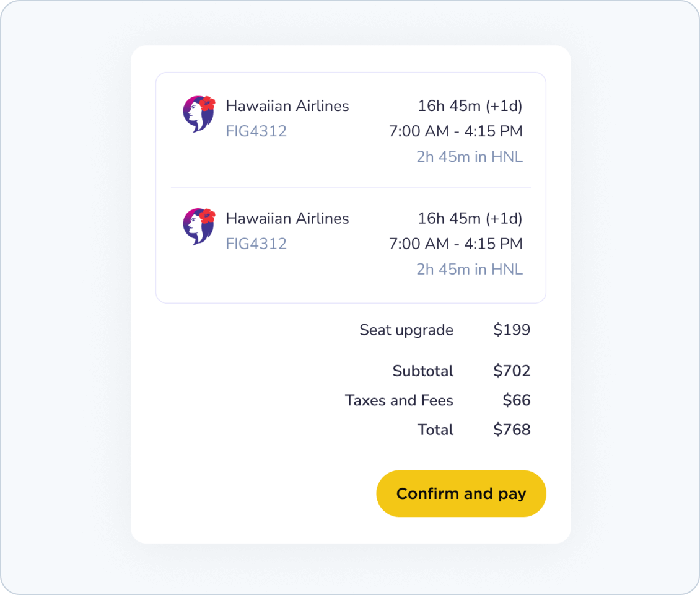Select the first flight's 7:00 AM - 4:15 PM times
Image resolution: width=700 pixels, height=595 pixels.
(x=455, y=131)
